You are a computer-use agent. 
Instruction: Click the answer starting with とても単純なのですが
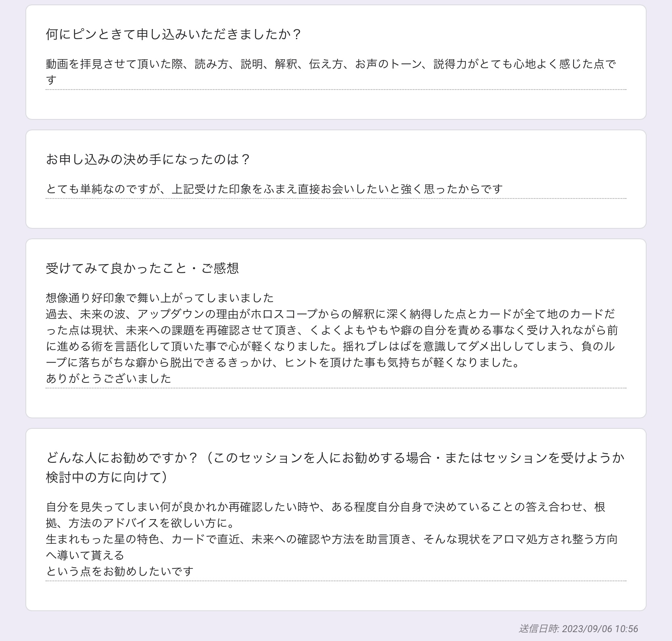274,189
